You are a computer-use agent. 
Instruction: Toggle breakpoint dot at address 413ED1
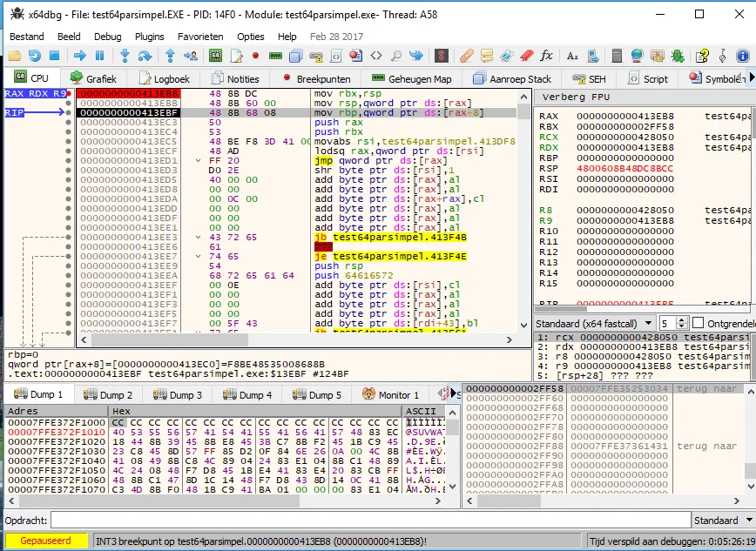68,161
